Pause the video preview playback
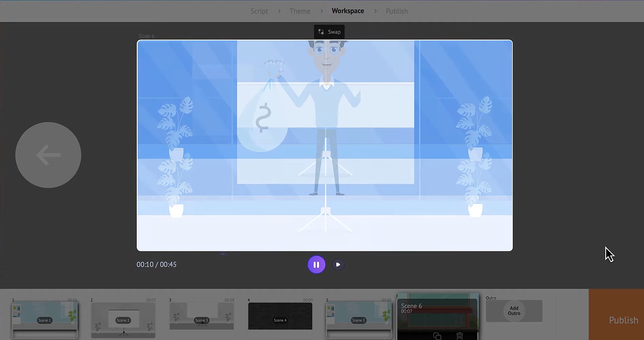Viewport: 644px width, 340px height. (x=316, y=265)
